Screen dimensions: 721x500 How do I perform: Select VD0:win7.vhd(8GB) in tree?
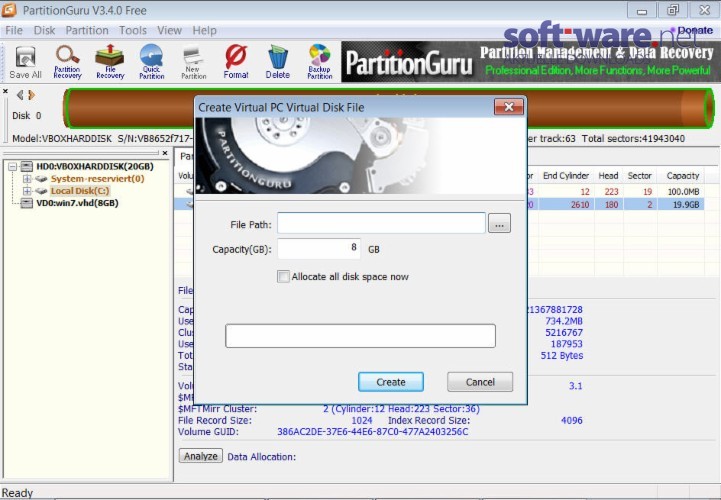pos(77,203)
